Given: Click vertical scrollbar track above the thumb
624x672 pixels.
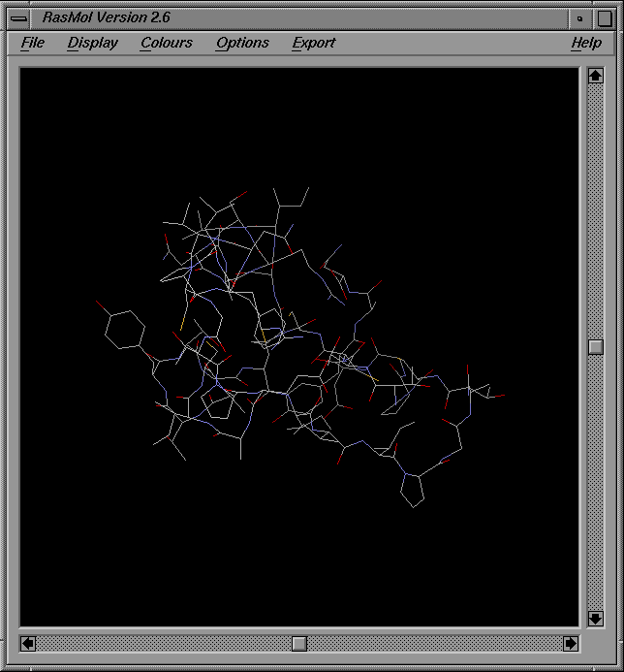Looking at the screenshot, I should [596, 213].
